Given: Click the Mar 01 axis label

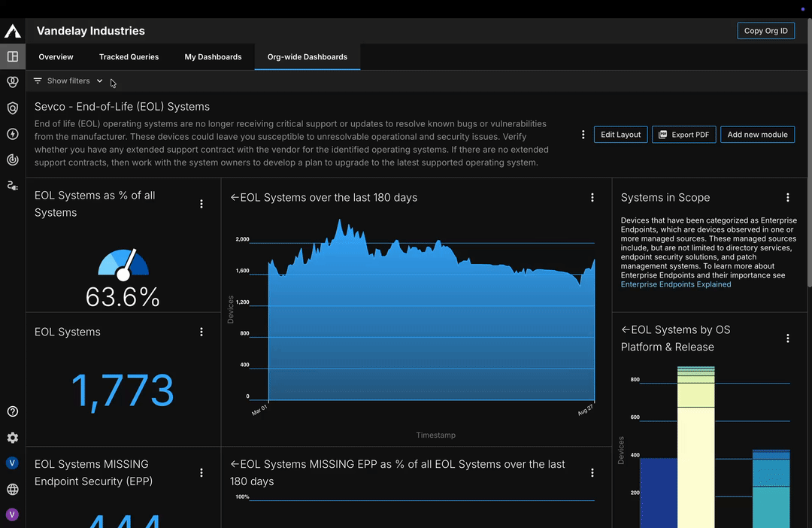Looking at the screenshot, I should [x=259, y=411].
